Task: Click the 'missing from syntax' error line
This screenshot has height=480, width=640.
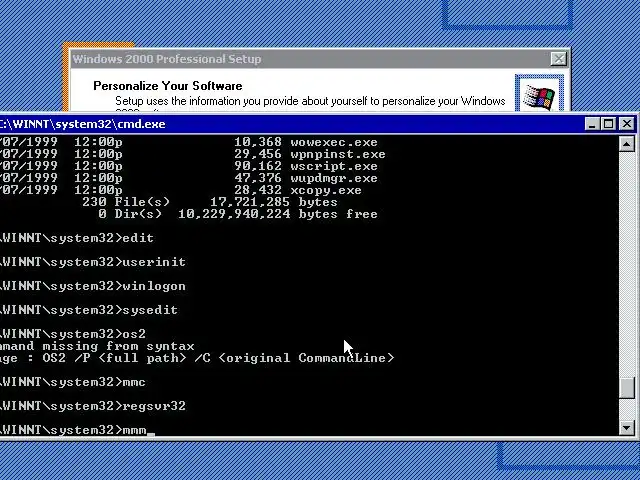Action: (x=97, y=346)
